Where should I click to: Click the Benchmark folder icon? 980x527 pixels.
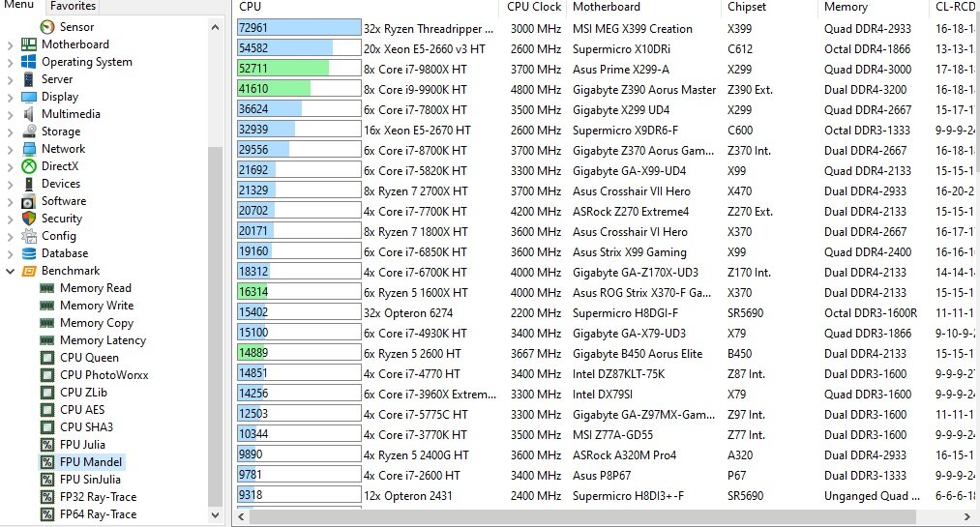click(29, 271)
